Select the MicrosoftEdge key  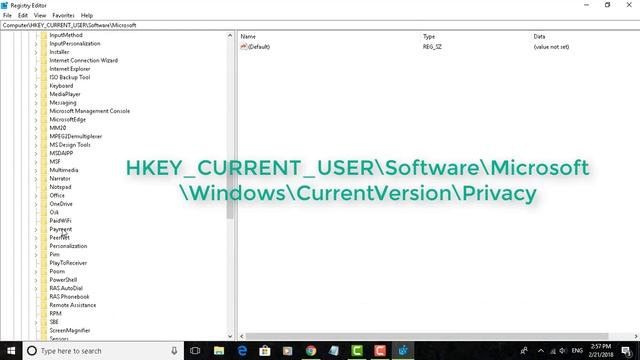click(67, 119)
